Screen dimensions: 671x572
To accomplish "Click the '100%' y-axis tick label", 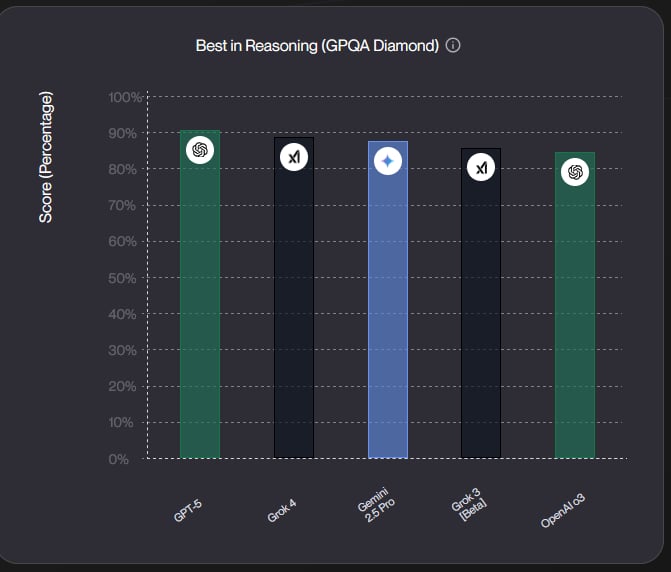I will click(125, 98).
